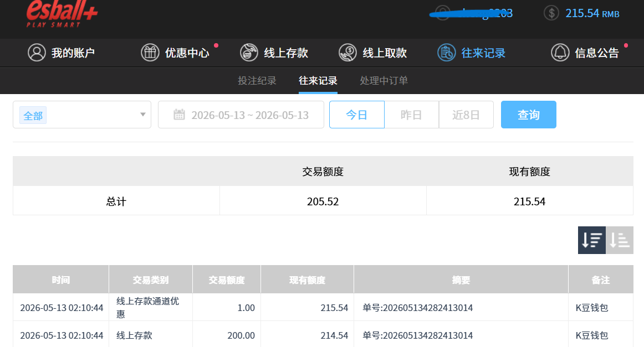The width and height of the screenshot is (644, 347).
Task: Click the esball+ logo
Action: click(62, 13)
